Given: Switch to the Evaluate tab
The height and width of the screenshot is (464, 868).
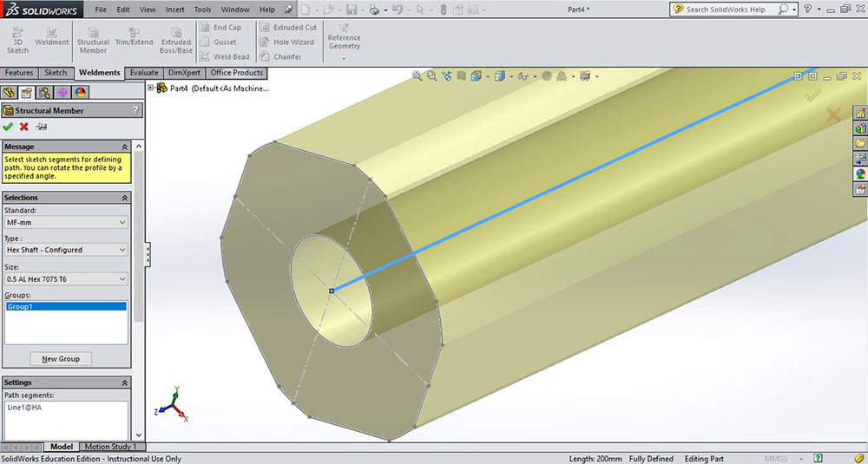Looking at the screenshot, I should (x=144, y=73).
